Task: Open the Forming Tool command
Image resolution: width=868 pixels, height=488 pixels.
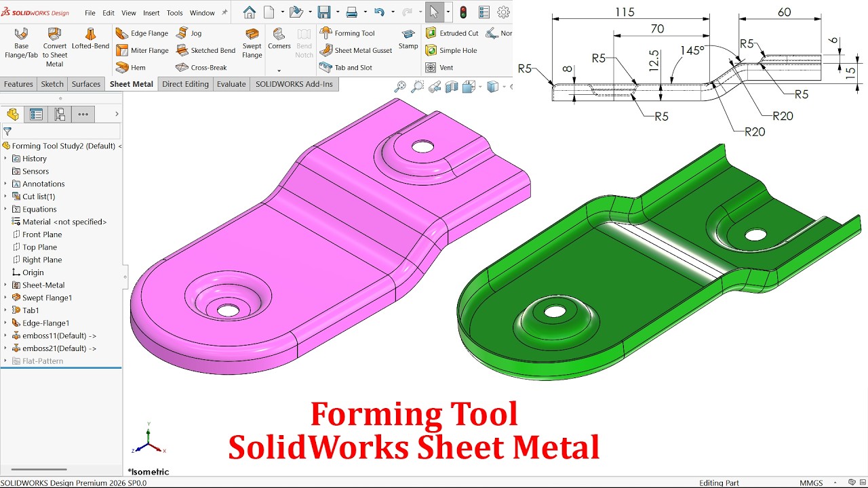Action: tap(347, 33)
